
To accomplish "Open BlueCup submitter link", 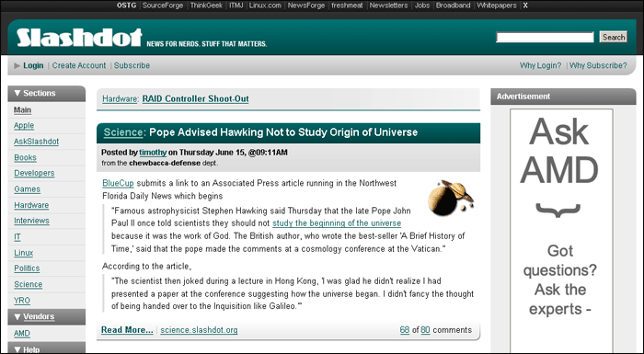I will click(119, 183).
